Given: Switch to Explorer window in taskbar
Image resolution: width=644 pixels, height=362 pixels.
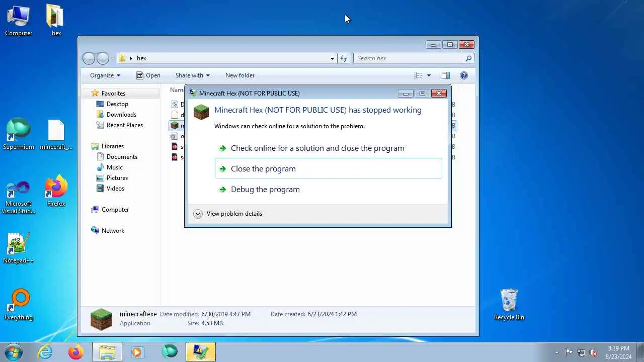Looking at the screenshot, I should click(x=107, y=352).
